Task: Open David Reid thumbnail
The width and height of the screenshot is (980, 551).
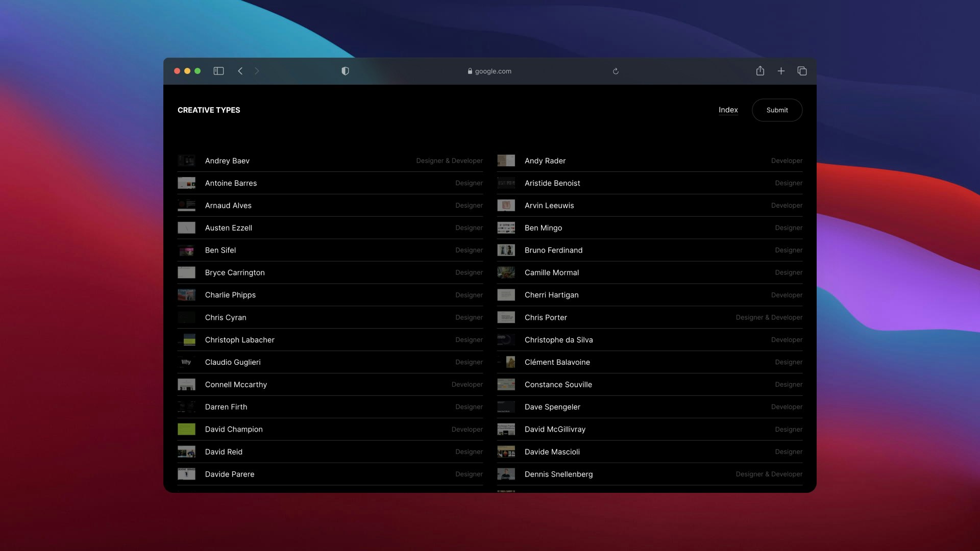Action: (x=186, y=452)
